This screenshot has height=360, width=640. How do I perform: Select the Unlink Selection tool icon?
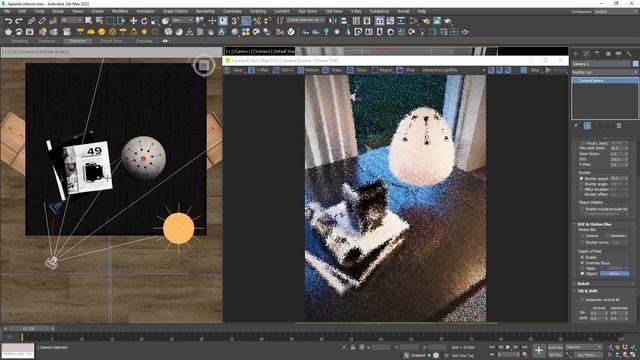click(x=42, y=20)
